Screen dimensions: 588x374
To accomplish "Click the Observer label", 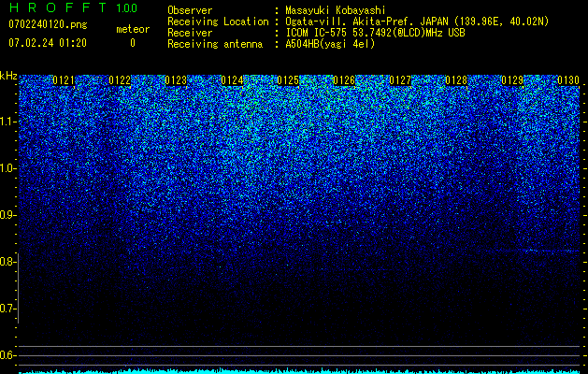I will 190,10.
